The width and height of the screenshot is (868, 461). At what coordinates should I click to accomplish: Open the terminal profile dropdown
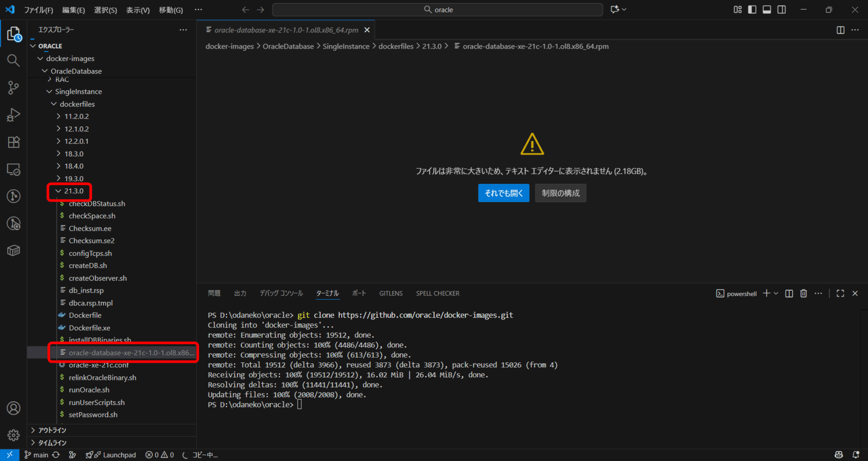click(776, 293)
